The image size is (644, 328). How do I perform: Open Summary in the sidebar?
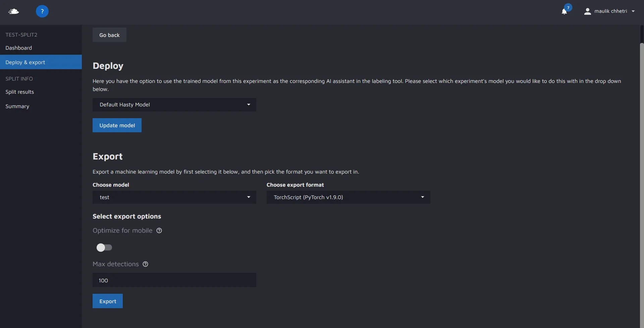click(x=17, y=106)
